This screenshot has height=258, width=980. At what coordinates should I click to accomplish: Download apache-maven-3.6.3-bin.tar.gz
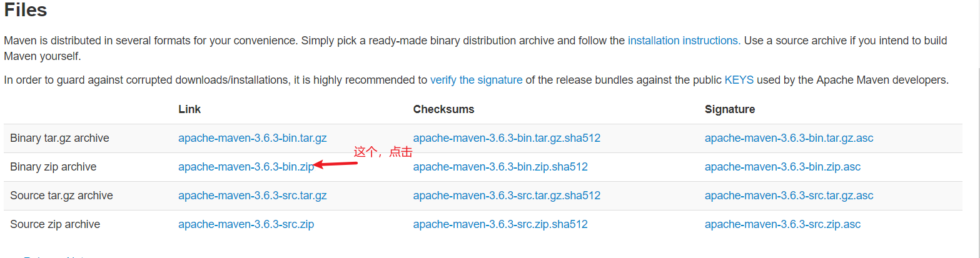tap(253, 138)
